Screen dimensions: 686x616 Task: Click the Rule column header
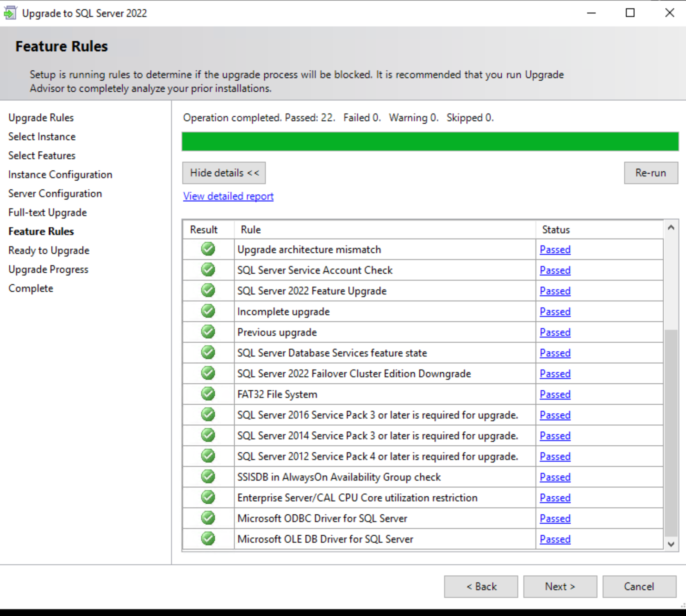251,230
